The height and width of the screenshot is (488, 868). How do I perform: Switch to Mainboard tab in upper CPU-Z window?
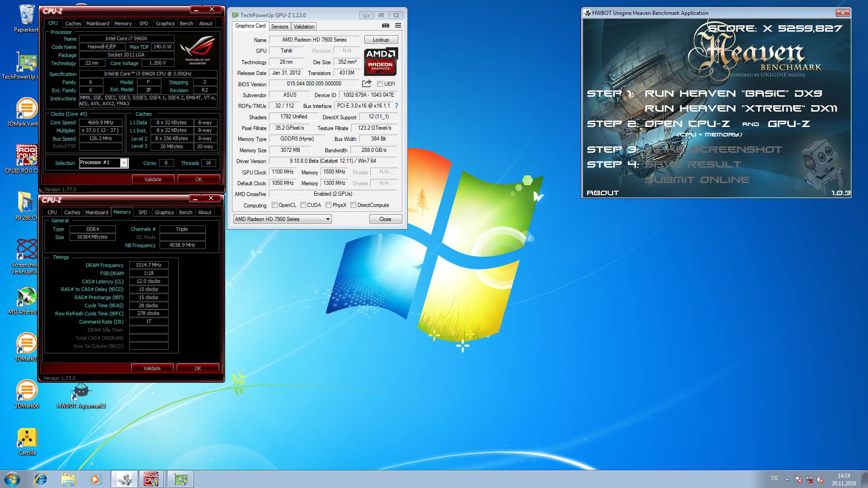tap(98, 23)
